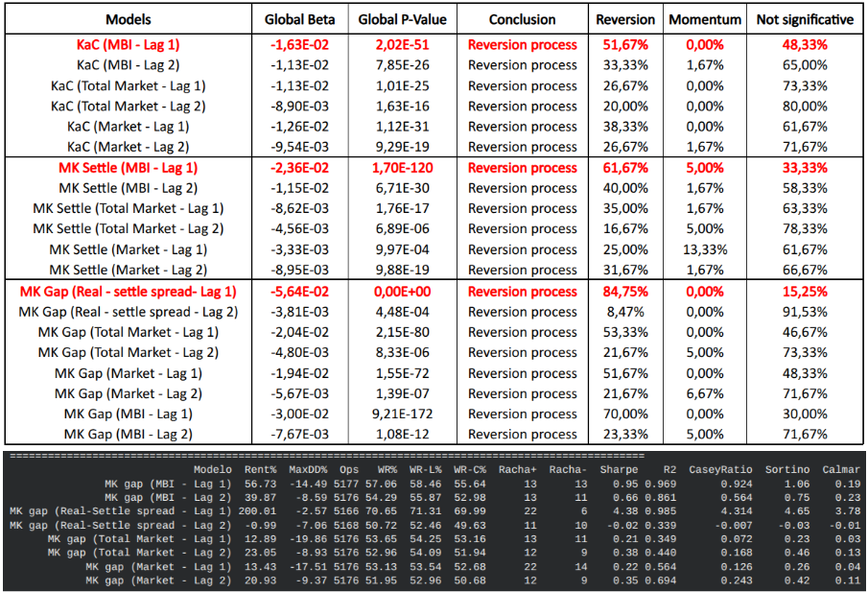Click the 'Global Beta' column header
Image resolution: width=868 pixels, height=592 pixels.
(x=299, y=19)
